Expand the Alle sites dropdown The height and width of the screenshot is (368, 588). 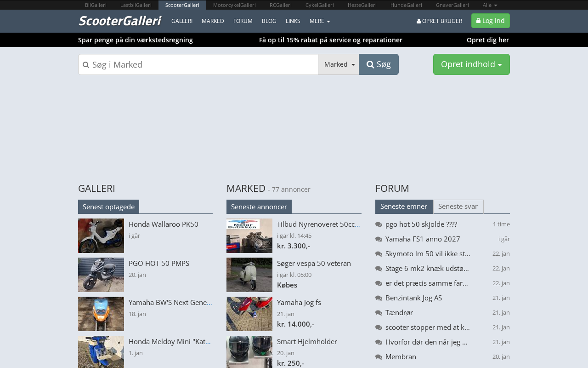(x=490, y=5)
